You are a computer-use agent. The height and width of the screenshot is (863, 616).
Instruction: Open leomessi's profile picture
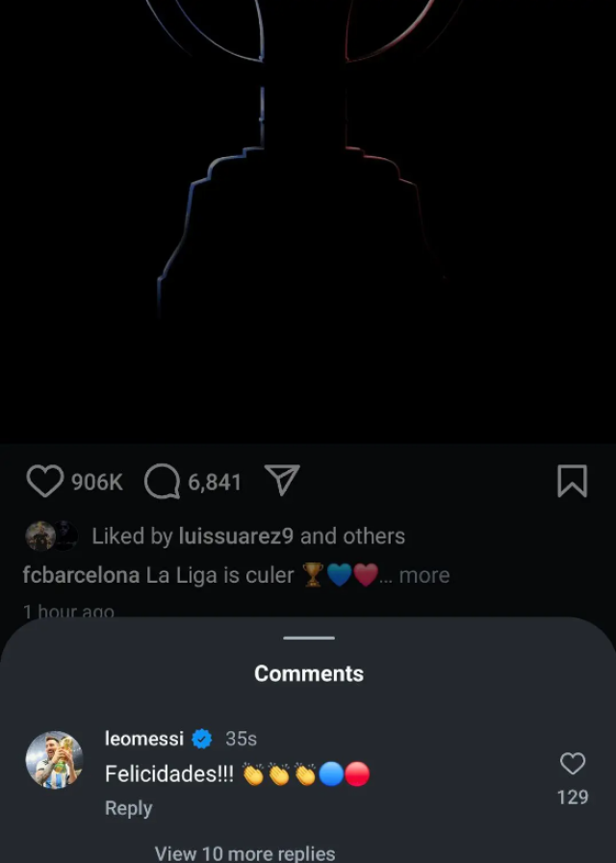[x=54, y=760]
